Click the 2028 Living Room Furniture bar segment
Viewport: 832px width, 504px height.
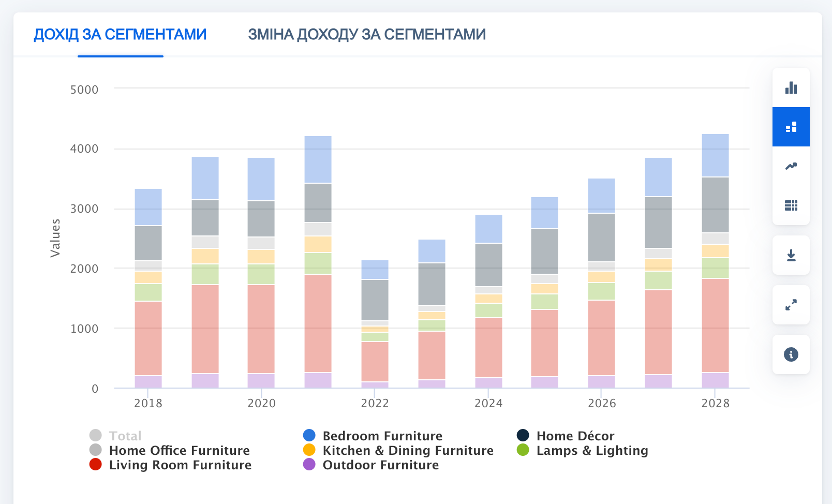click(x=715, y=325)
